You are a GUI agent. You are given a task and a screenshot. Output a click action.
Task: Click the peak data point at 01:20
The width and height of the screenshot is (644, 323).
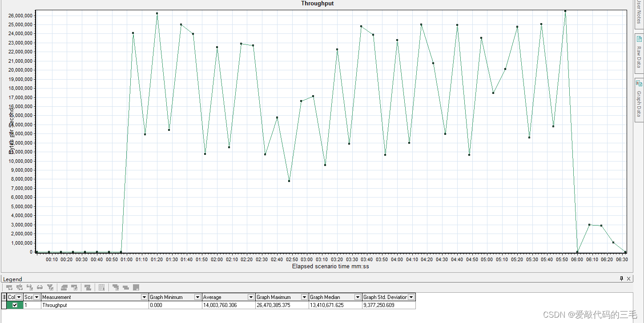[x=157, y=13]
